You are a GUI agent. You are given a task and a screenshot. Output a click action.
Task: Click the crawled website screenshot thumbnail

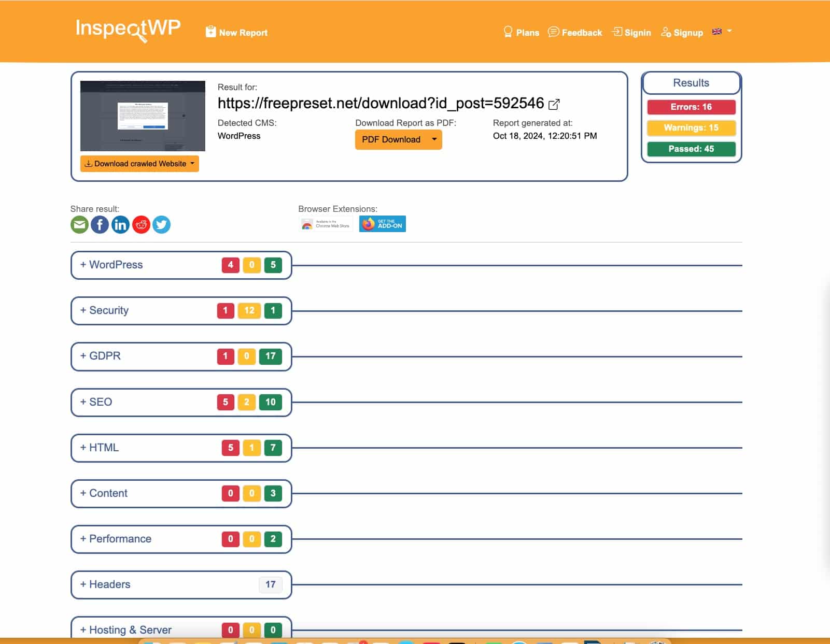(143, 116)
